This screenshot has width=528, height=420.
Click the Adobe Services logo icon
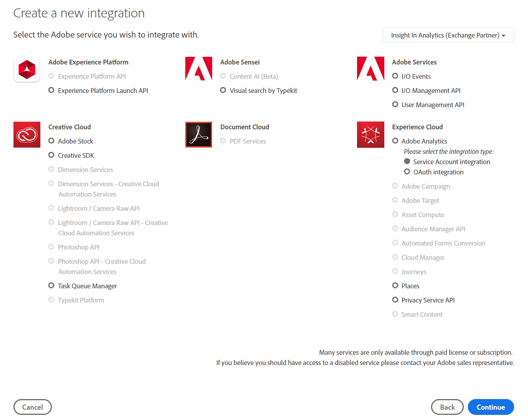(x=370, y=69)
